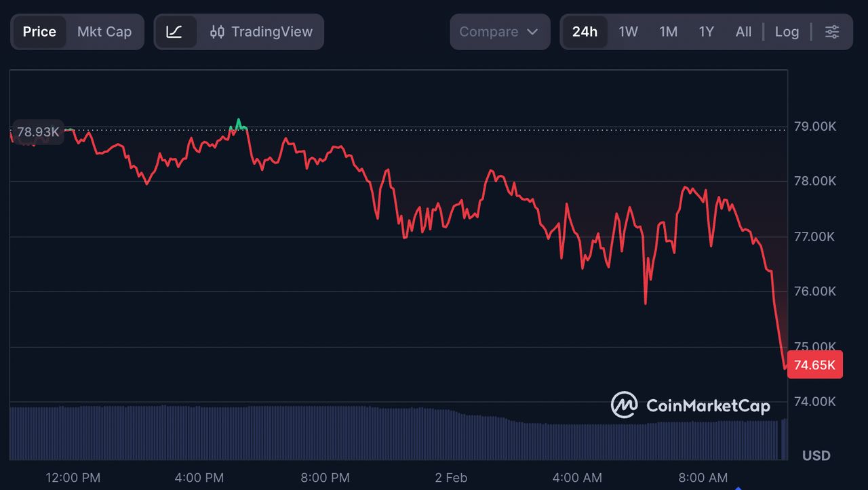This screenshot has height=490, width=868.
Task: Click the red 74.65K price tag
Action: point(814,365)
